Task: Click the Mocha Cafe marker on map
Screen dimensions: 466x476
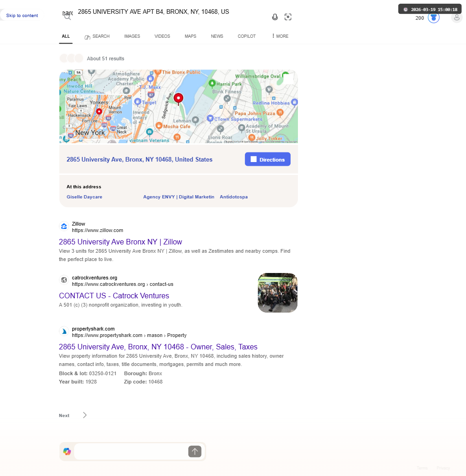Action: [x=159, y=126]
